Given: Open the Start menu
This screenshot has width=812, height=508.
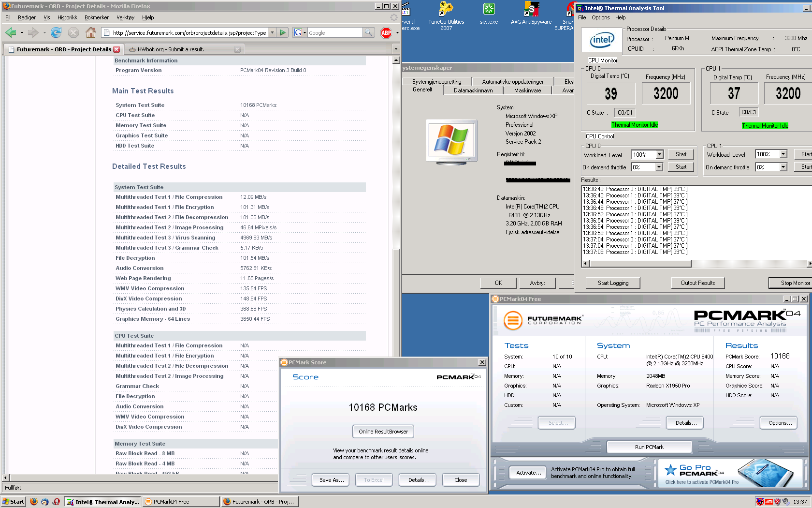Looking at the screenshot, I should point(13,502).
